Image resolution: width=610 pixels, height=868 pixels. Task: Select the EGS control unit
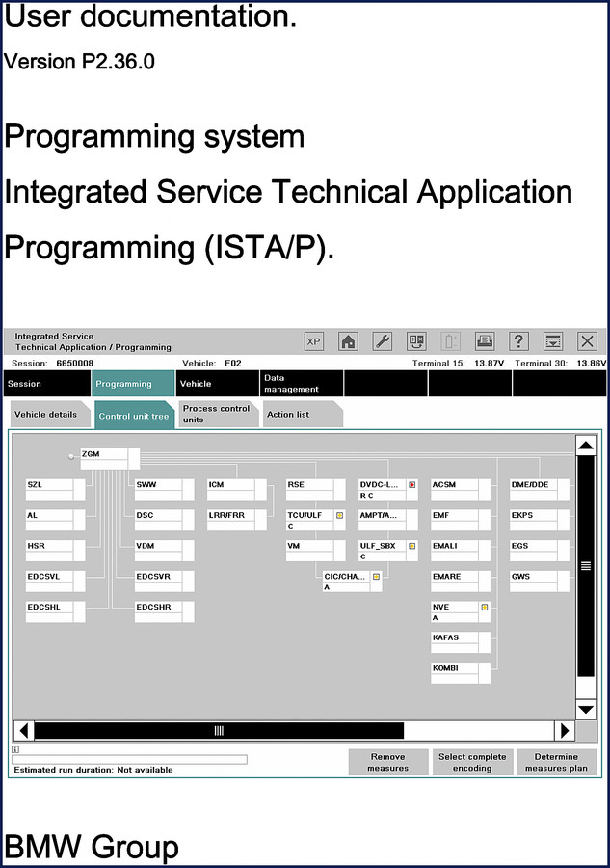[540, 551]
